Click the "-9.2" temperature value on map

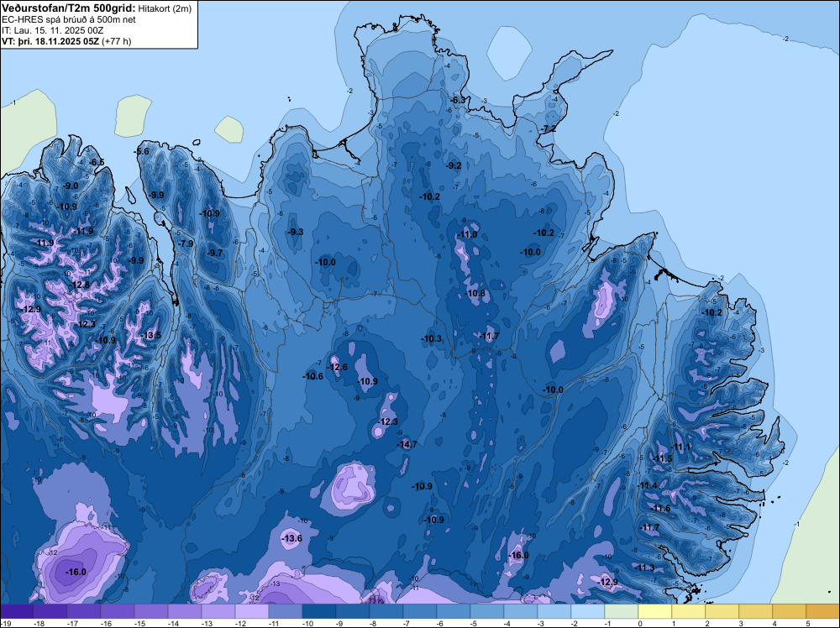pyautogui.click(x=454, y=166)
